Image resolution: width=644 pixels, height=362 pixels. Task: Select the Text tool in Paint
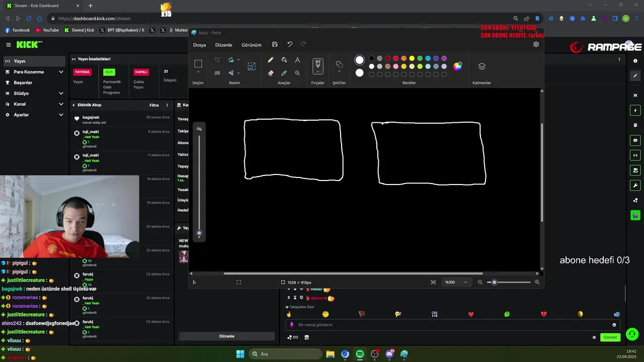coord(297,60)
